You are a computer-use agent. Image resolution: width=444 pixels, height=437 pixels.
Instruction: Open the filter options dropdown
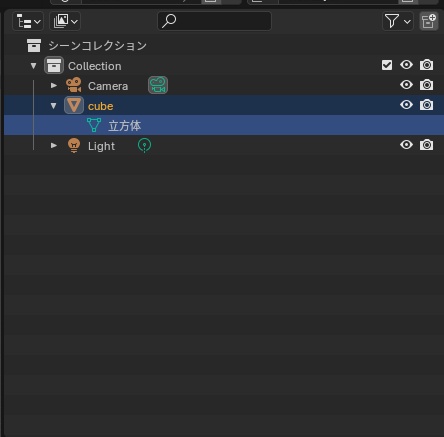click(398, 21)
